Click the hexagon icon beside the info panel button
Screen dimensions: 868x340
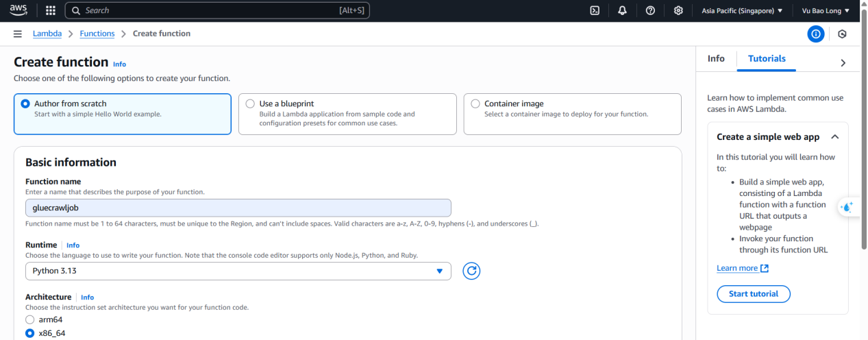click(x=843, y=34)
